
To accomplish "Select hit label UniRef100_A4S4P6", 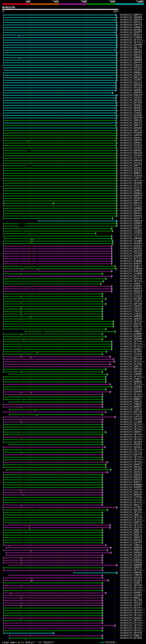I will coord(131,243).
